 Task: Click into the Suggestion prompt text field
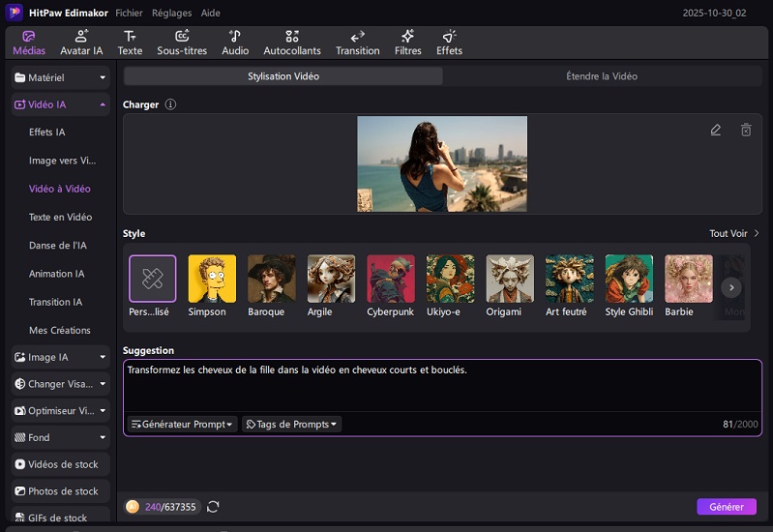coord(441,387)
